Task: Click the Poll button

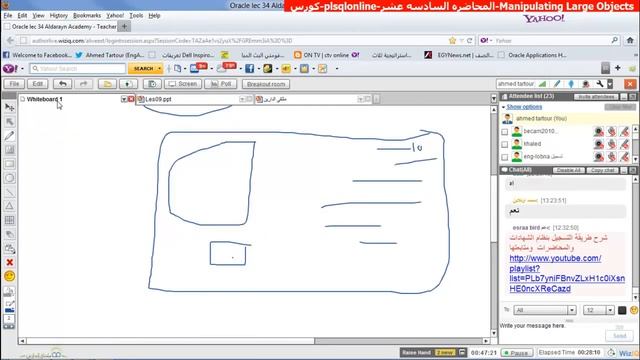Action: click(x=221, y=84)
